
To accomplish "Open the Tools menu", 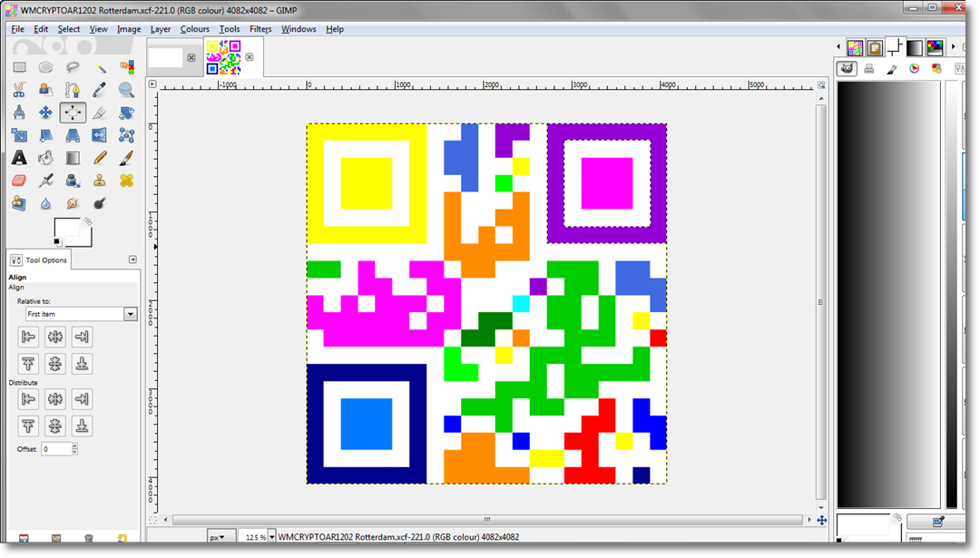I will click(x=230, y=29).
